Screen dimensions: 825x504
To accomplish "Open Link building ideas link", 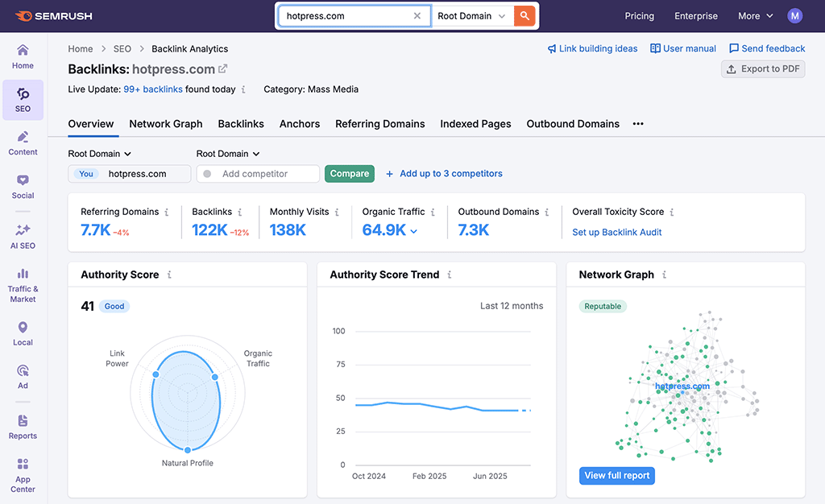I will click(592, 48).
